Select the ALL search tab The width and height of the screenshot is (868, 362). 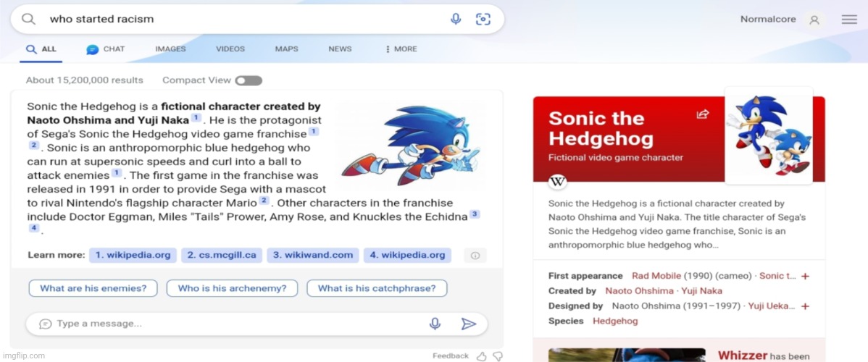tap(41, 49)
